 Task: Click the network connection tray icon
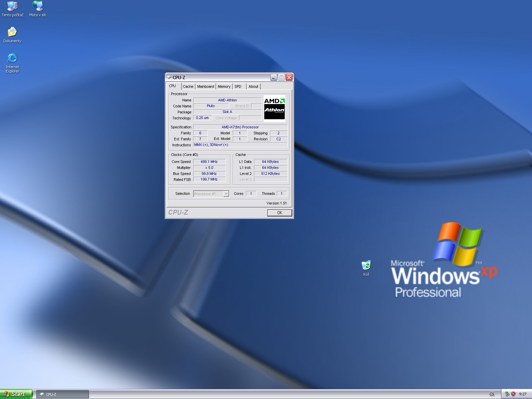pos(507,394)
